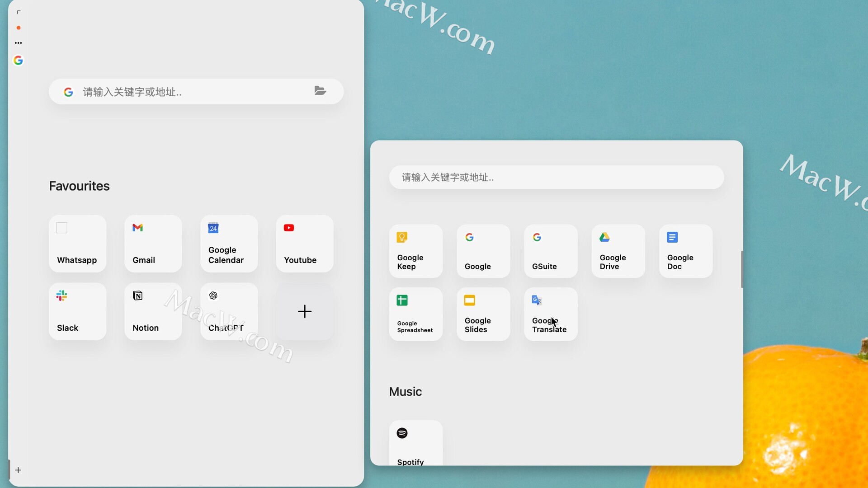Open the Google Translate tile
868x488 pixels.
click(551, 314)
